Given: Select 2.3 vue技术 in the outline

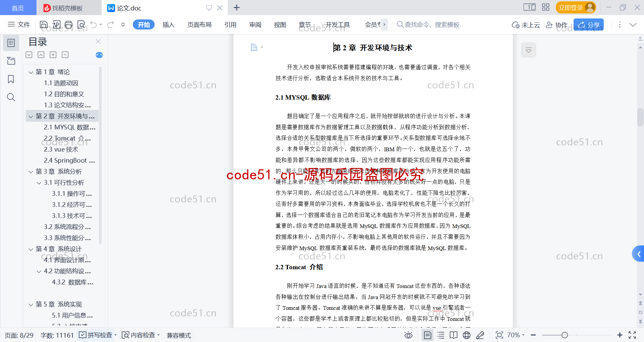Looking at the screenshot, I should pos(61,150).
